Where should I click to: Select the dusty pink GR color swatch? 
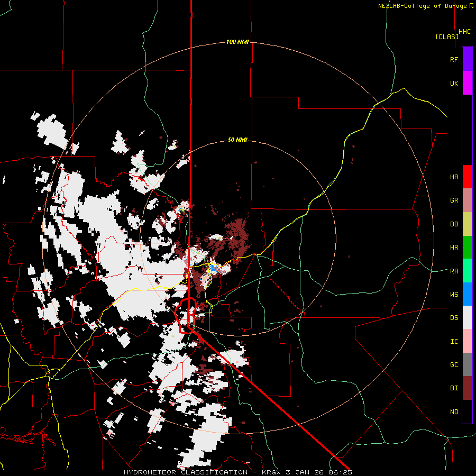[x=467, y=200]
